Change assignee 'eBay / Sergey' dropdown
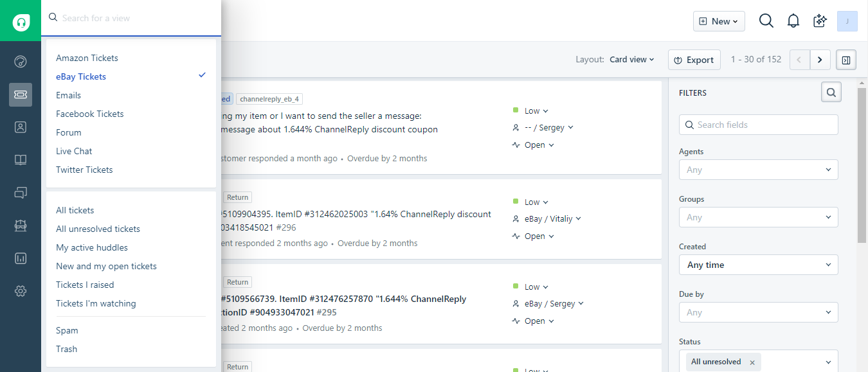 coord(548,304)
